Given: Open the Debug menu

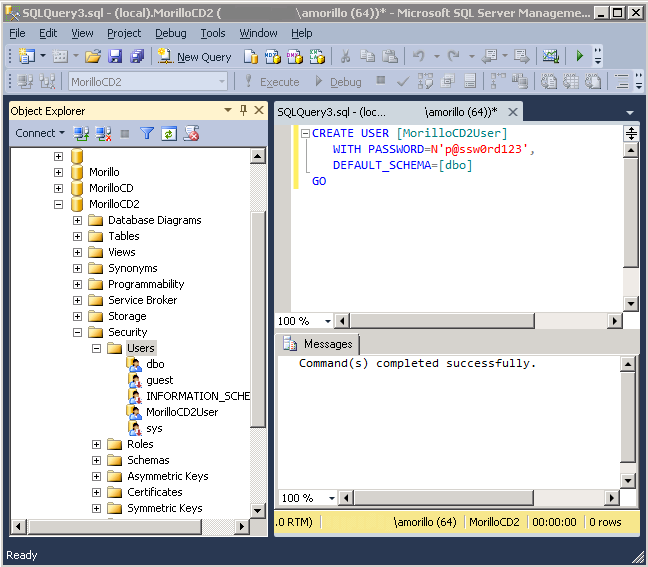Looking at the screenshot, I should 170,33.
